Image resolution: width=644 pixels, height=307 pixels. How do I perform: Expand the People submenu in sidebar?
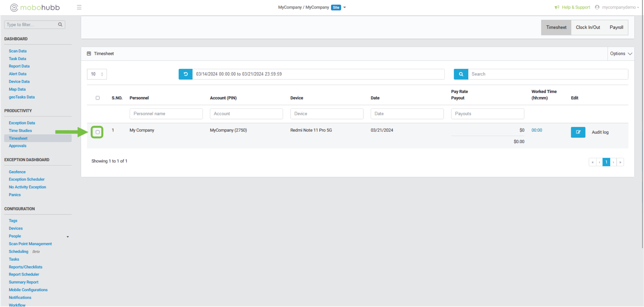click(x=68, y=236)
